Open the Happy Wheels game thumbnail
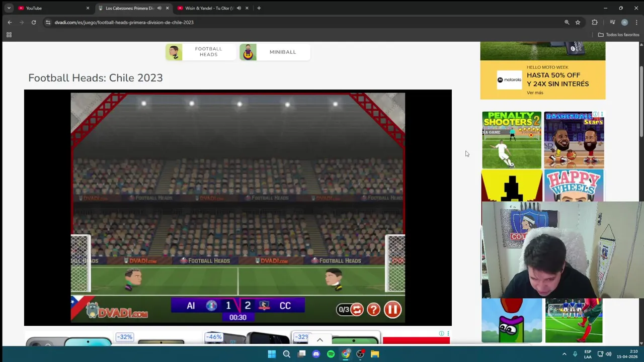The width and height of the screenshot is (644, 362). click(x=574, y=186)
